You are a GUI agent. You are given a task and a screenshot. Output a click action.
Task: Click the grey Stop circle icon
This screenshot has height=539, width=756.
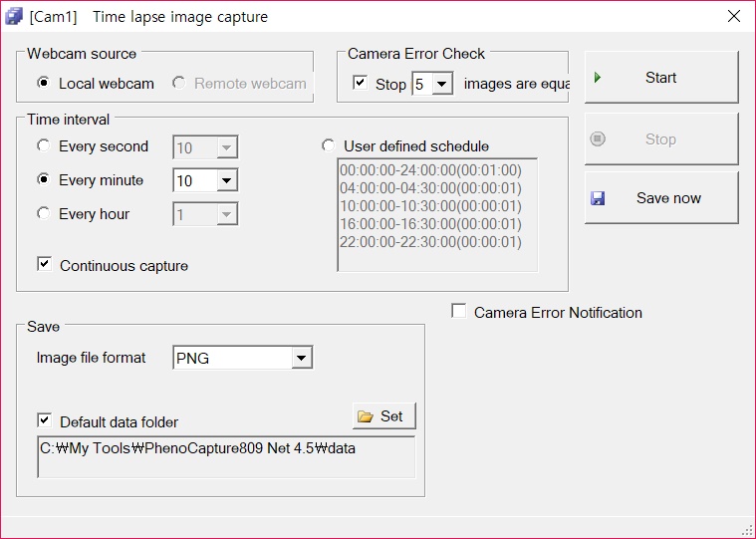click(598, 139)
